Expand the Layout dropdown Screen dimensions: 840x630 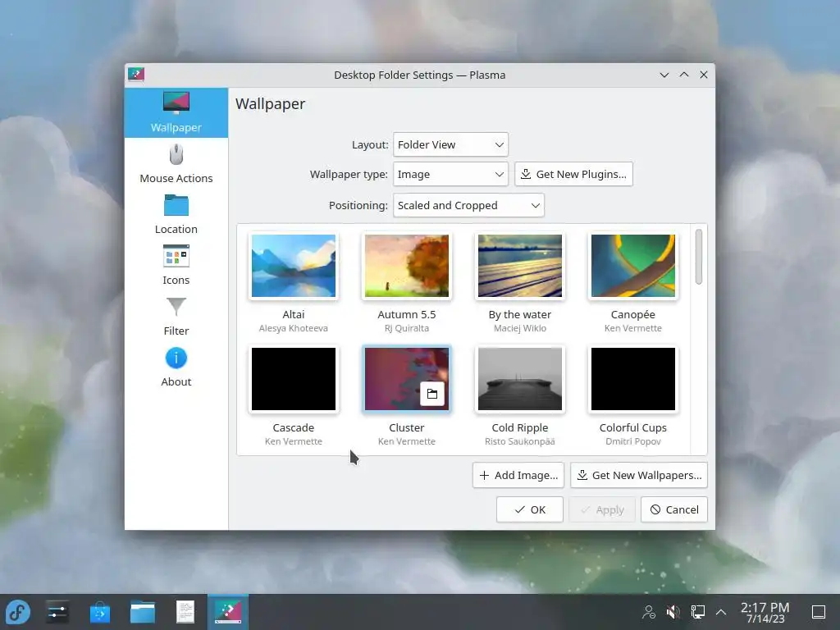point(450,144)
